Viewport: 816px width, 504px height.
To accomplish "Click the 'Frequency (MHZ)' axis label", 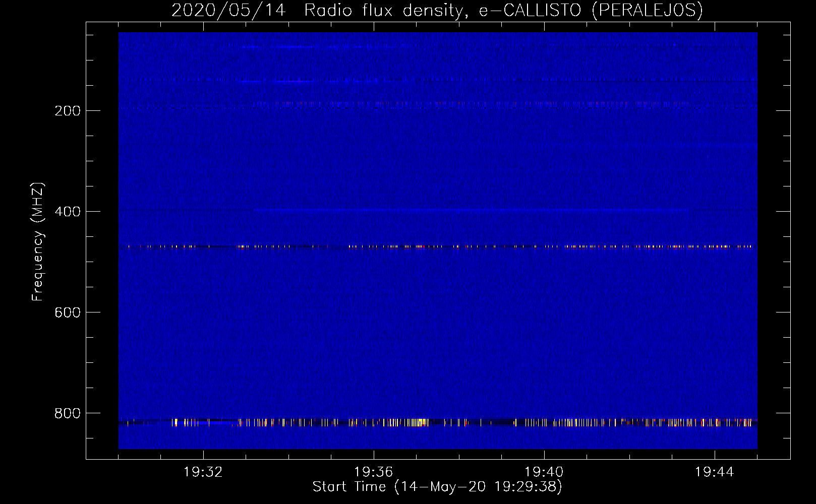I will pos(38,242).
